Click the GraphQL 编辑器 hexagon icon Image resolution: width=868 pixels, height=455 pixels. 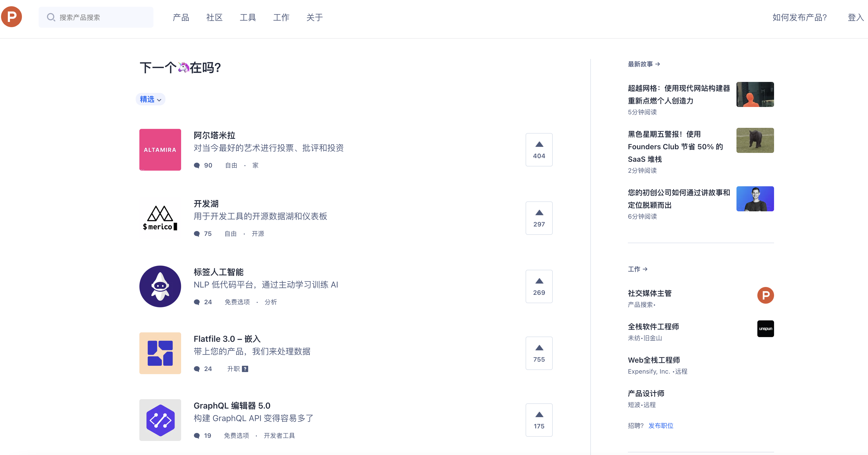coord(160,420)
